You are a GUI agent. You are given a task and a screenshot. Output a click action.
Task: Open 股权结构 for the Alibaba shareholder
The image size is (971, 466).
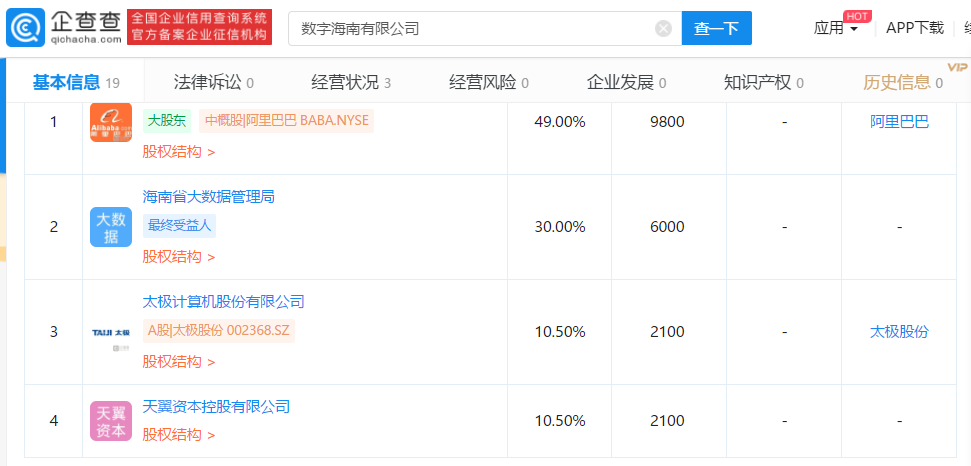point(178,152)
